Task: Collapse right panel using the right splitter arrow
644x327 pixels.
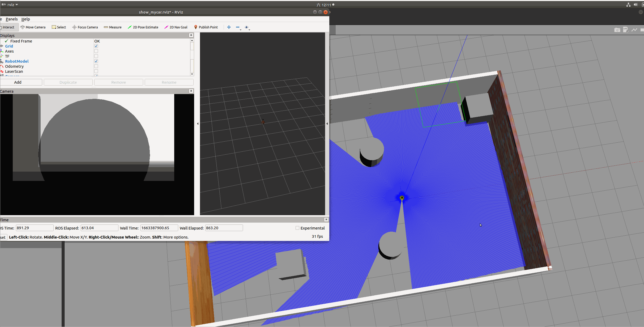Action: pyautogui.click(x=327, y=124)
